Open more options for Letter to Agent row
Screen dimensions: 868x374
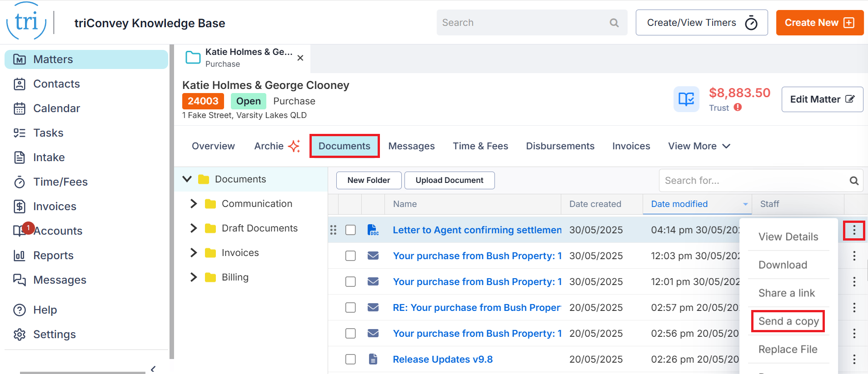[854, 230]
